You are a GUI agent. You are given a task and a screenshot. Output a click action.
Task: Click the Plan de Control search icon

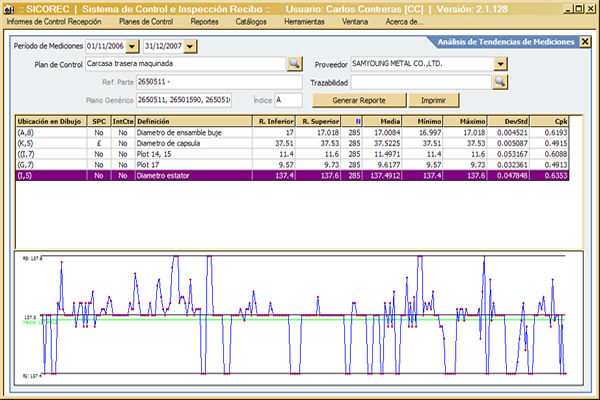(x=295, y=63)
